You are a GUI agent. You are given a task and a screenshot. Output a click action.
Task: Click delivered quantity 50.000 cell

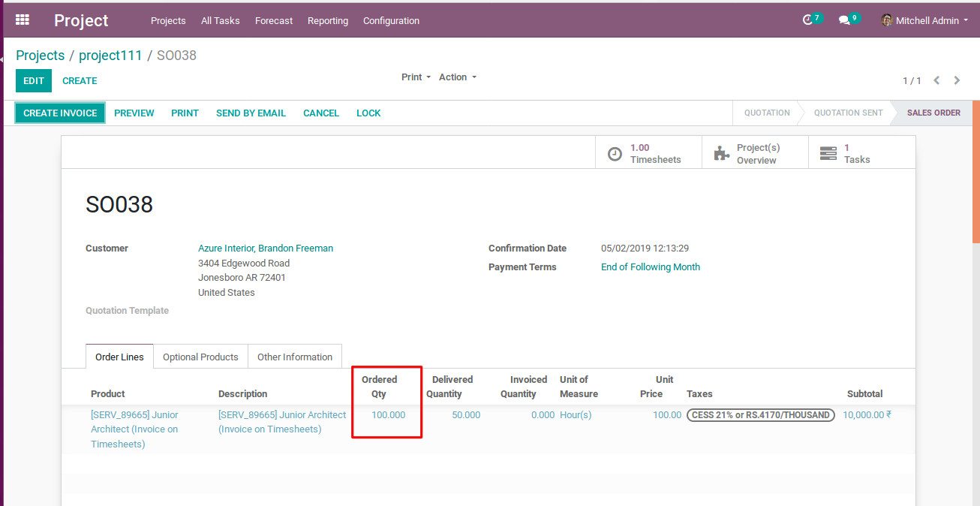[466, 415]
